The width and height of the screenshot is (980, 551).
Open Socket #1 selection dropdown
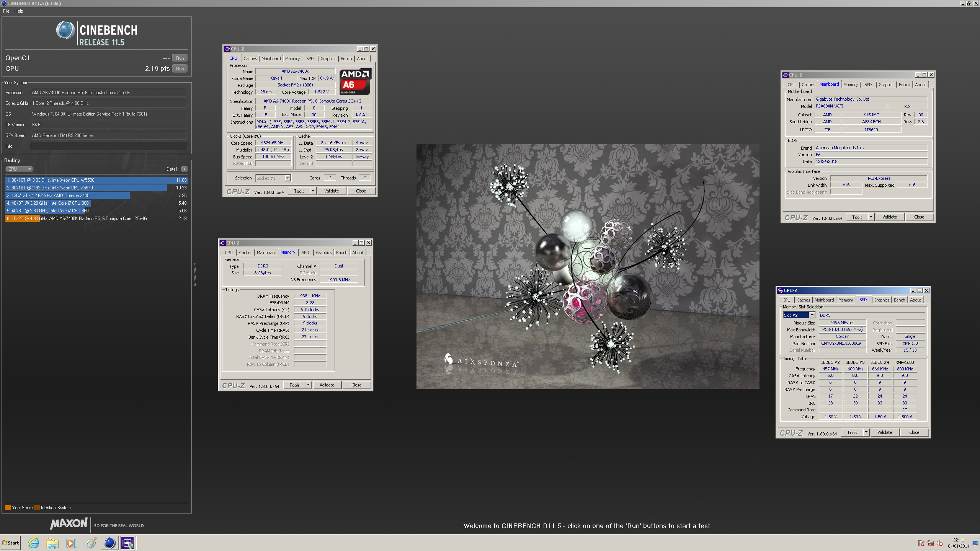click(x=273, y=178)
